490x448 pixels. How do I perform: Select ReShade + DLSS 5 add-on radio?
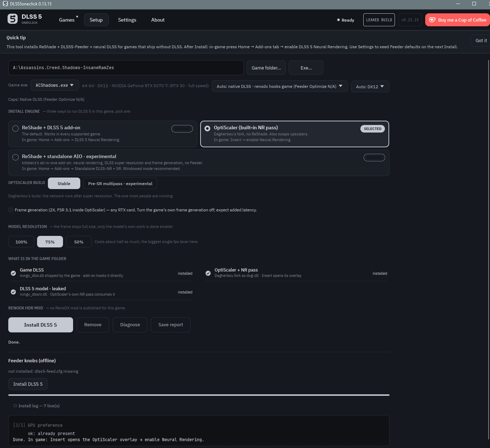(15, 129)
